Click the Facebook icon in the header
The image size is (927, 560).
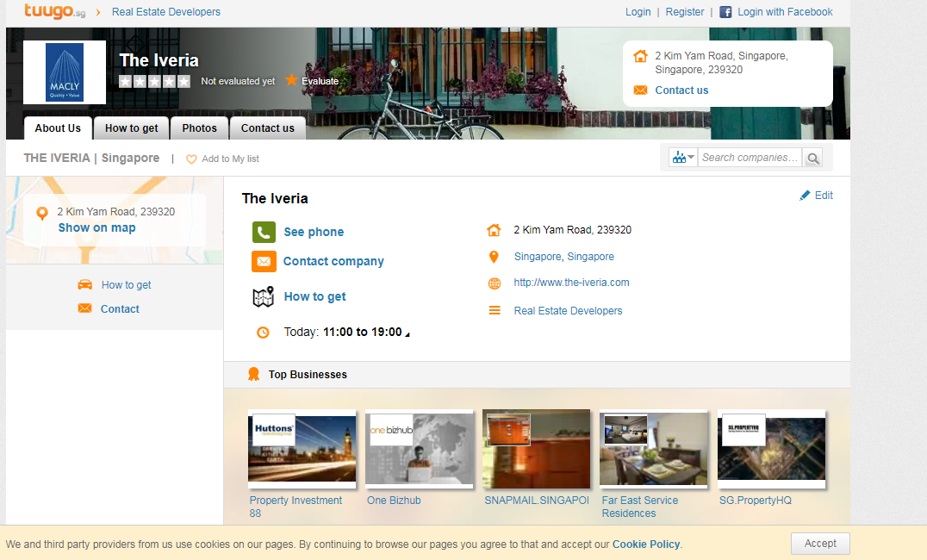click(x=725, y=12)
